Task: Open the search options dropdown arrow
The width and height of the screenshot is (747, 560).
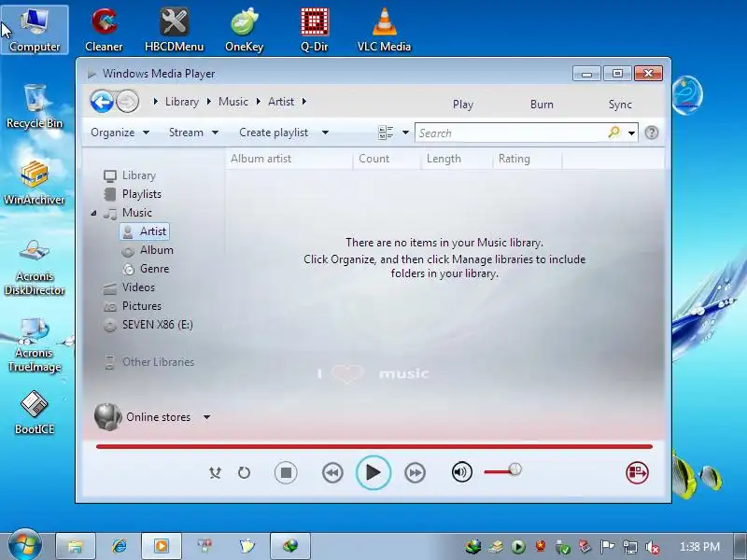Action: tap(632, 133)
